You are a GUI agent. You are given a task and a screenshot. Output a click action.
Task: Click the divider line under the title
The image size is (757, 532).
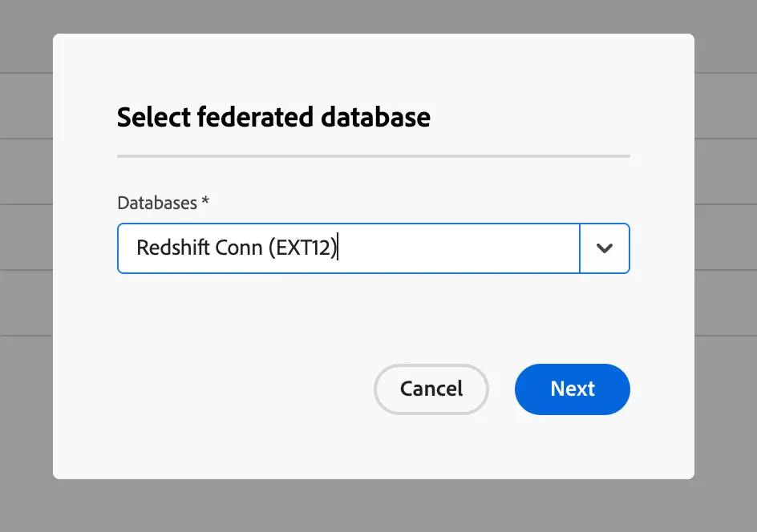tap(374, 156)
